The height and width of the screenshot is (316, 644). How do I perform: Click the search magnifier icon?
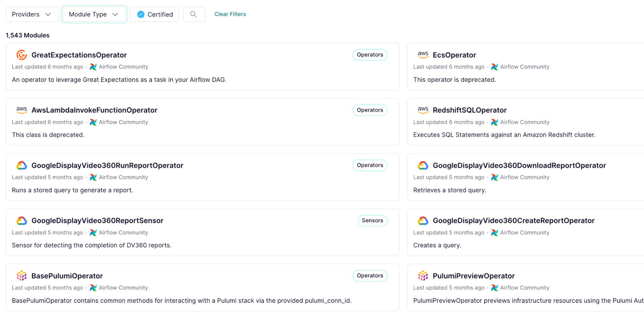[193, 14]
